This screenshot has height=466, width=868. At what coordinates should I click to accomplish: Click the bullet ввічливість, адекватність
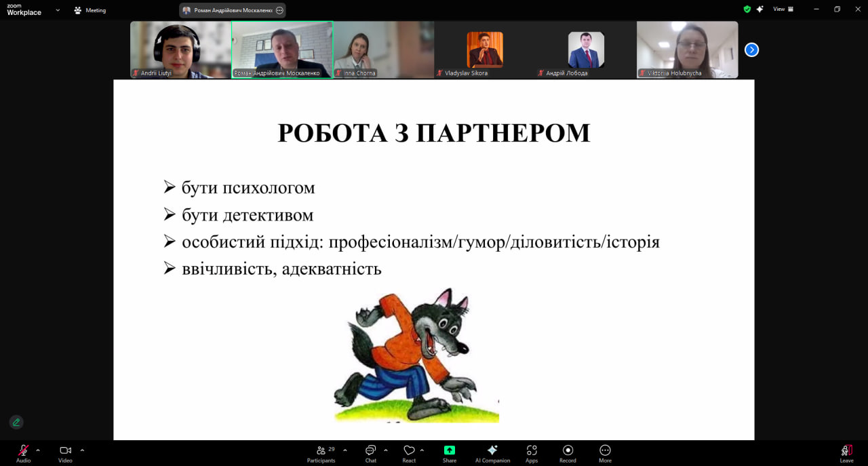(x=281, y=269)
